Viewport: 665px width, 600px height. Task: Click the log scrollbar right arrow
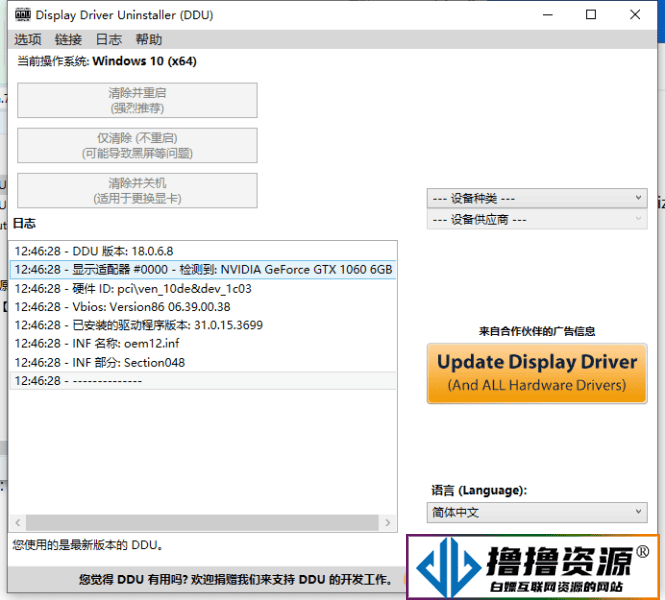click(387, 522)
